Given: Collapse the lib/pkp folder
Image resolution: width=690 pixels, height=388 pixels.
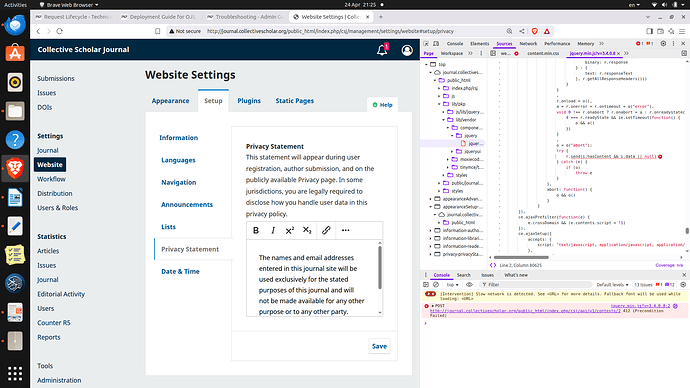Looking at the screenshot, I should [x=439, y=104].
